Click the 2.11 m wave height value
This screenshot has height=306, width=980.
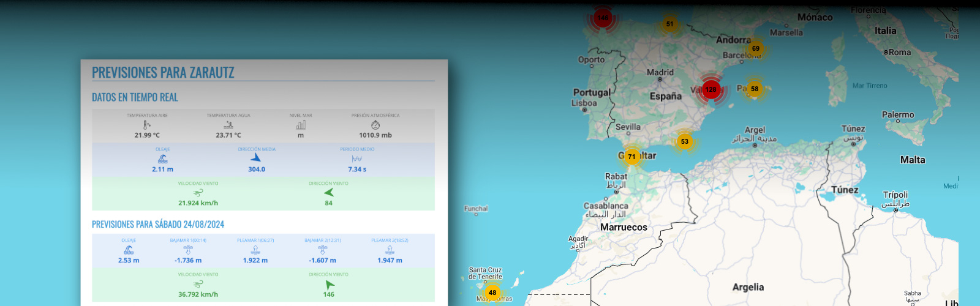point(162,170)
